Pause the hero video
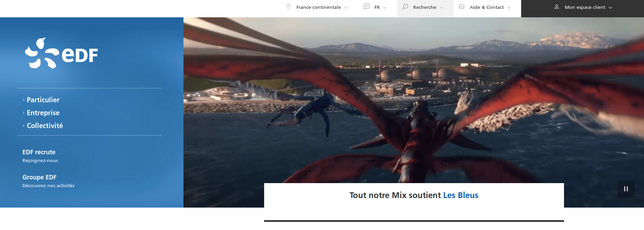Image resolution: width=644 pixels, height=230 pixels. [626, 189]
